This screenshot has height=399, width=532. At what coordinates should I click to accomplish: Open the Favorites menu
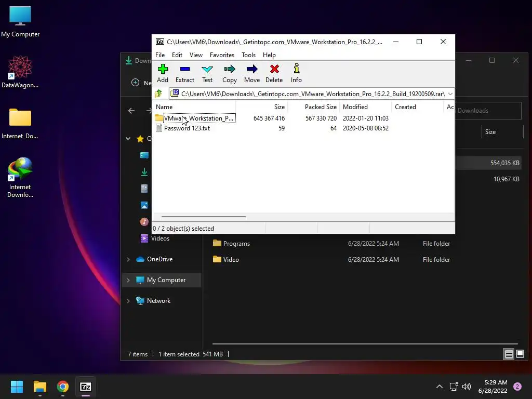coord(222,55)
